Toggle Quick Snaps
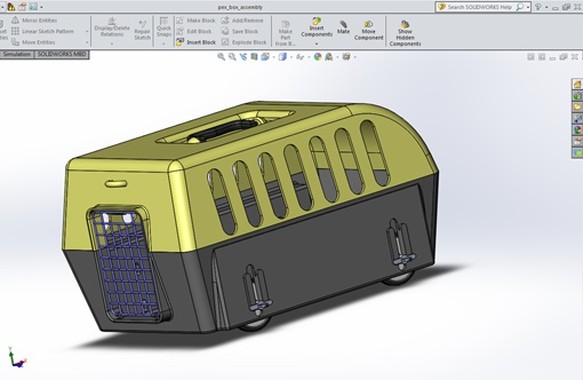Screen dimensions: 583x380 pos(164,27)
